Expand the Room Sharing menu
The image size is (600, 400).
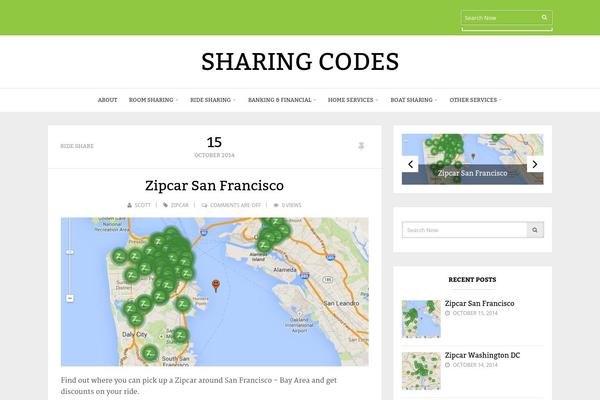pos(153,100)
